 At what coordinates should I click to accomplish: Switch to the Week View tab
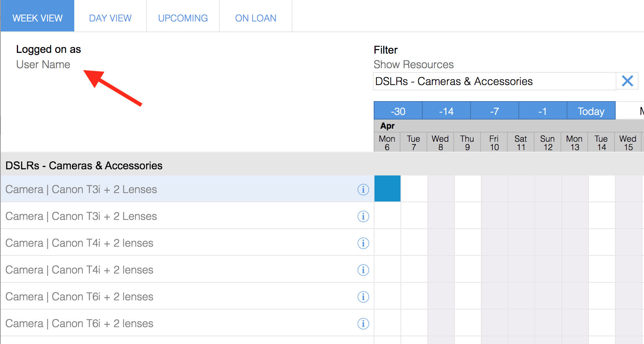coord(38,16)
